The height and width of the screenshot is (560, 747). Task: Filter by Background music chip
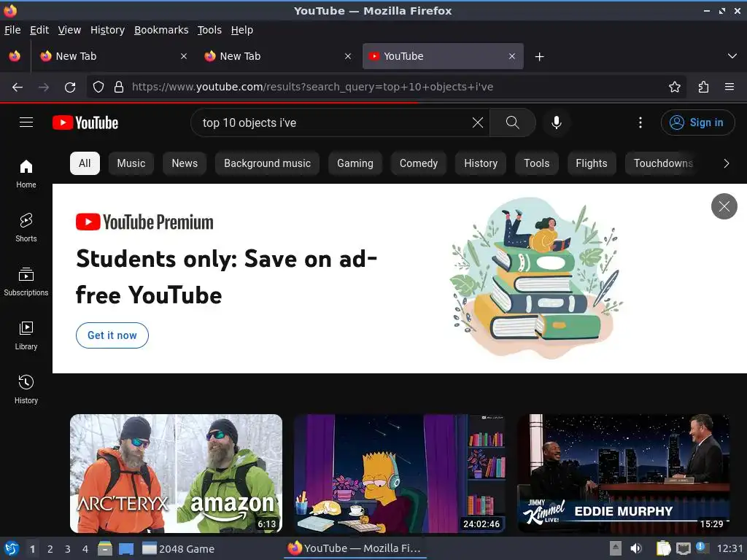tap(267, 163)
